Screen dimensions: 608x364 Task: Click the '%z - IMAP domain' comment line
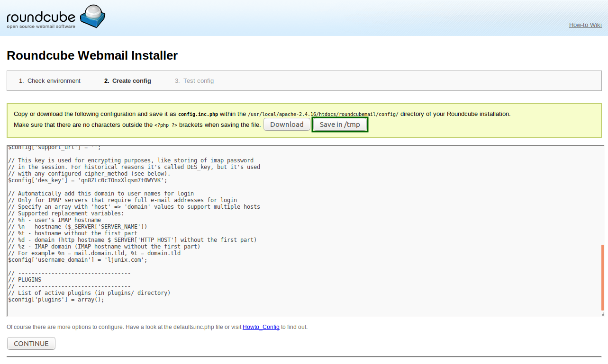pyautogui.click(x=104, y=247)
